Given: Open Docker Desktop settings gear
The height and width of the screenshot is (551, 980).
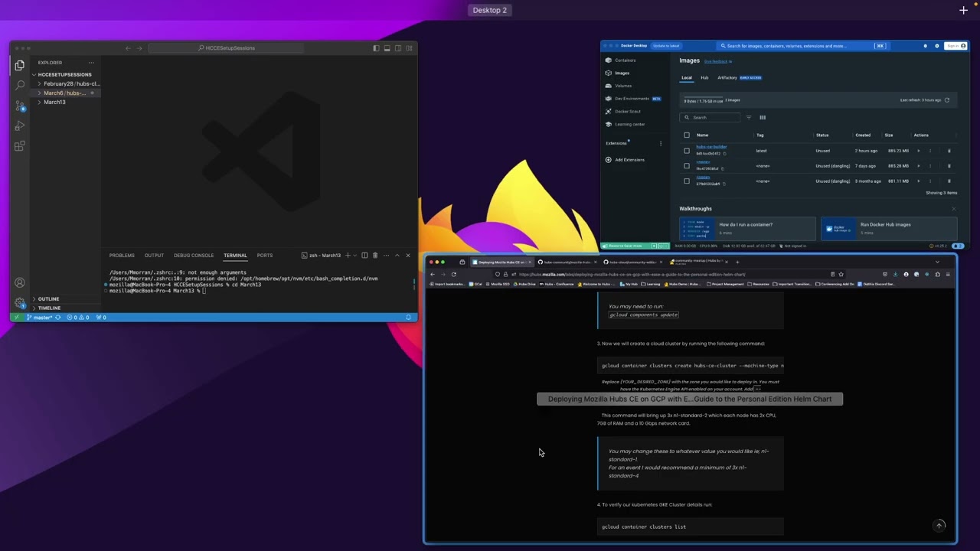Looking at the screenshot, I should [936, 46].
